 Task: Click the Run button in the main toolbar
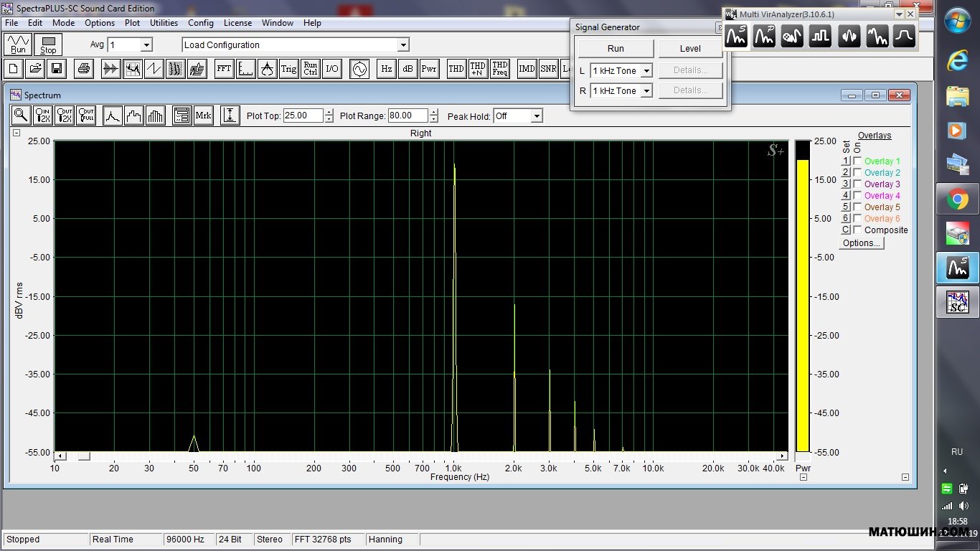click(19, 44)
